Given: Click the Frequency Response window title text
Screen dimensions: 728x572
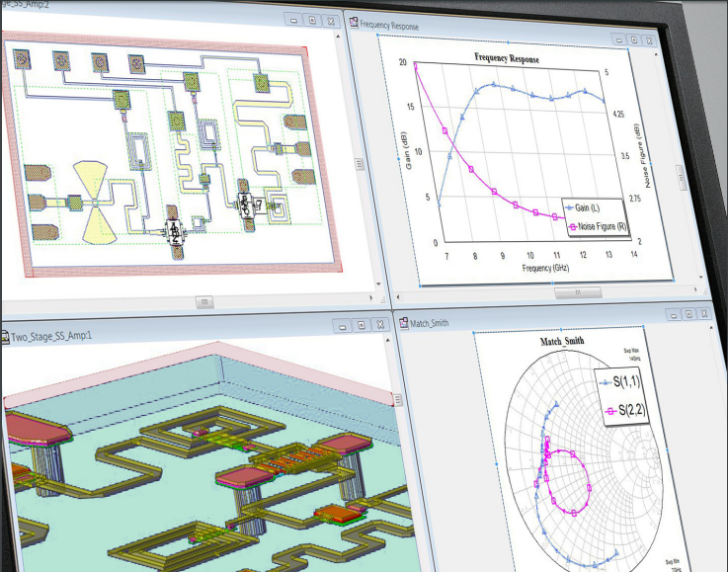Looking at the screenshot, I should point(389,25).
